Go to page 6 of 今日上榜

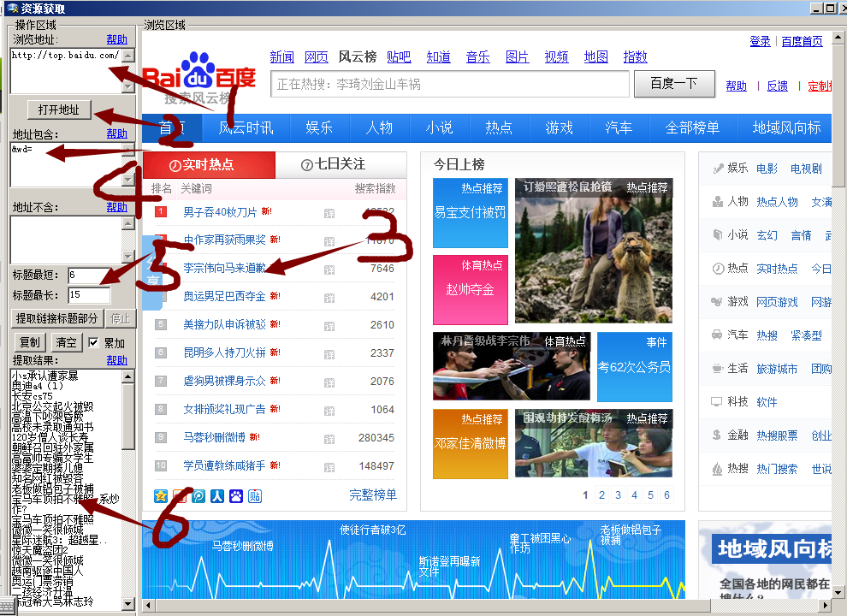pos(666,495)
